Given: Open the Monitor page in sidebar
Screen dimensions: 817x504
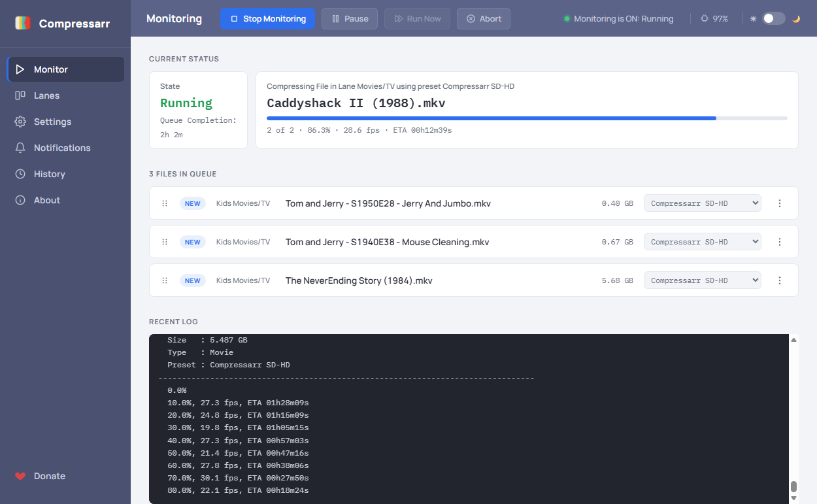Looking at the screenshot, I should (65, 69).
